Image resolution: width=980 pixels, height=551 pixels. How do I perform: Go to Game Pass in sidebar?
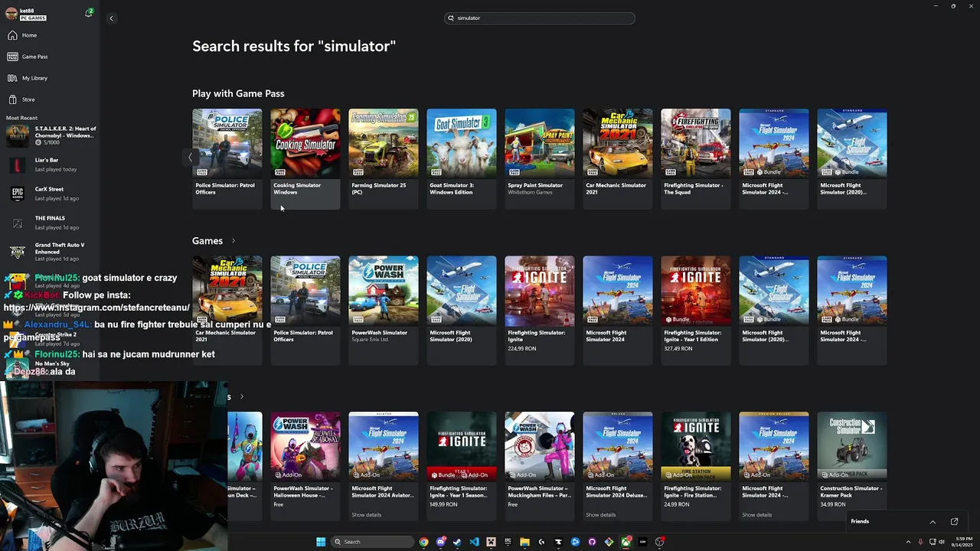(34, 57)
